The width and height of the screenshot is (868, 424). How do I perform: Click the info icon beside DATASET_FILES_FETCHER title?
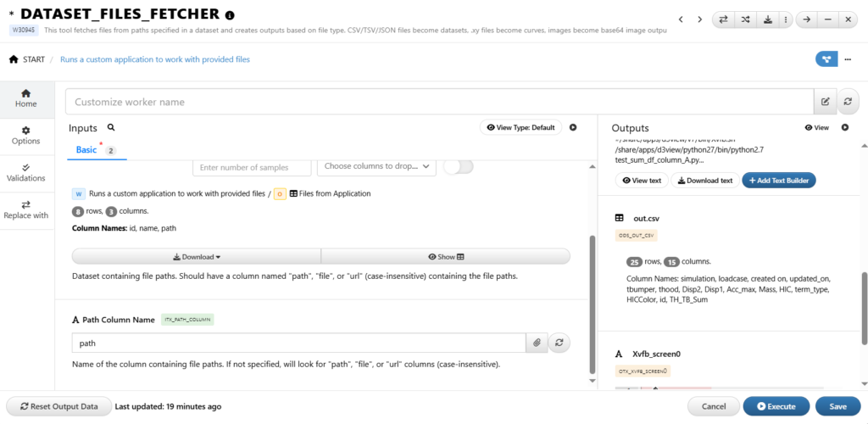[x=231, y=15]
